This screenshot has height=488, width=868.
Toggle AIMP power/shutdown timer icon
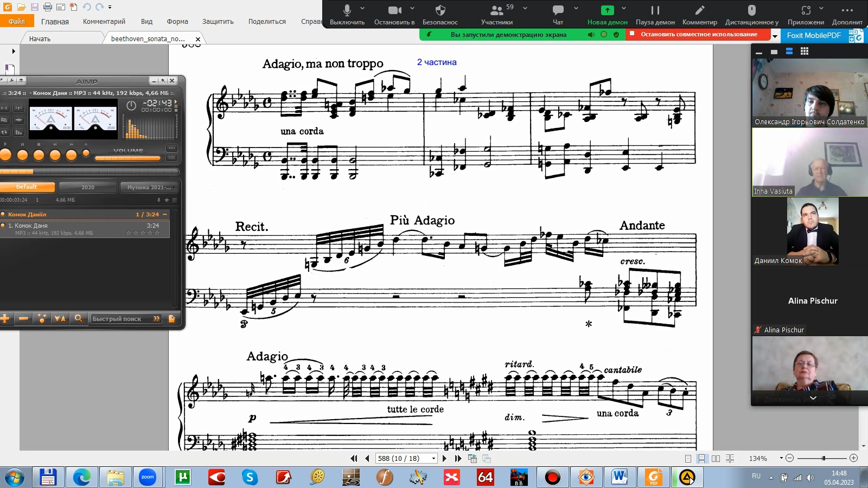click(x=131, y=105)
